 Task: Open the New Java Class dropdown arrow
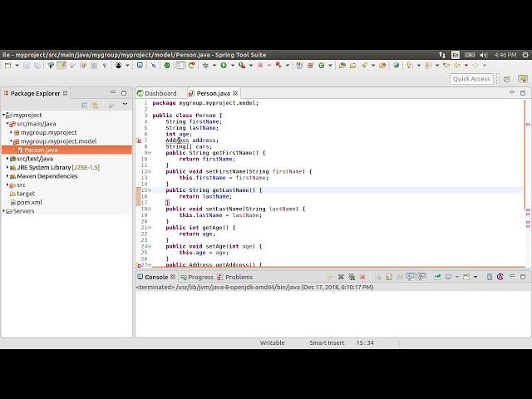pyautogui.click(x=330, y=65)
